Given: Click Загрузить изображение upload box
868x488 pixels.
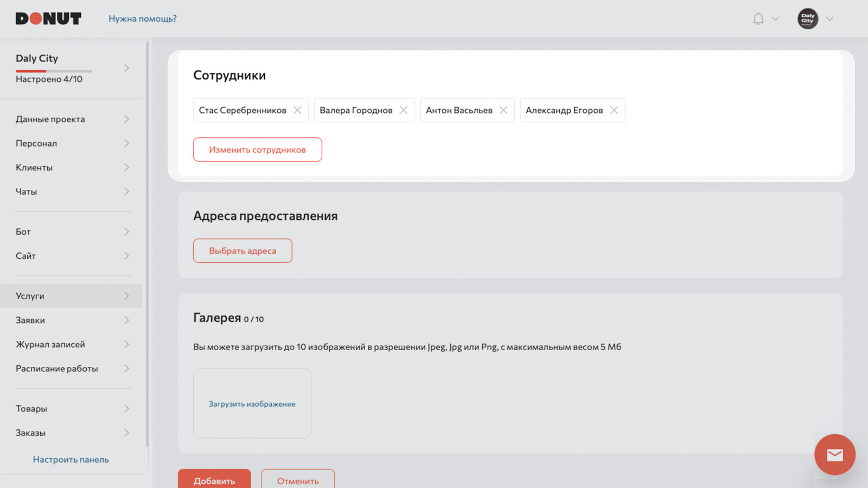Looking at the screenshot, I should coord(252,403).
